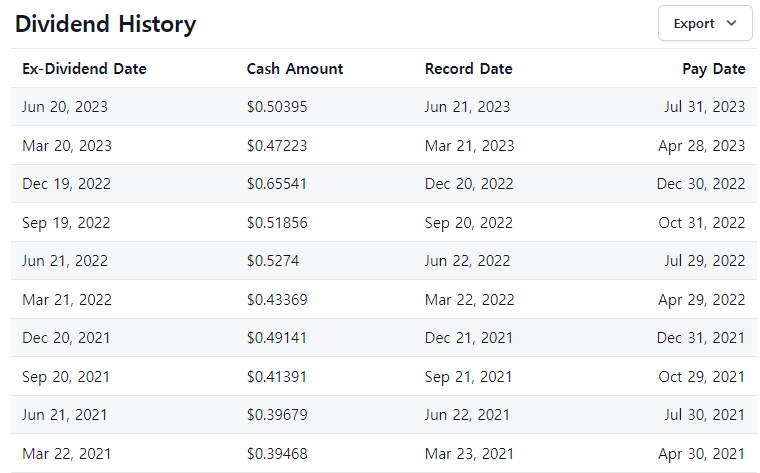Select the Jun 20, 2023 ex-dividend date

[x=65, y=107]
